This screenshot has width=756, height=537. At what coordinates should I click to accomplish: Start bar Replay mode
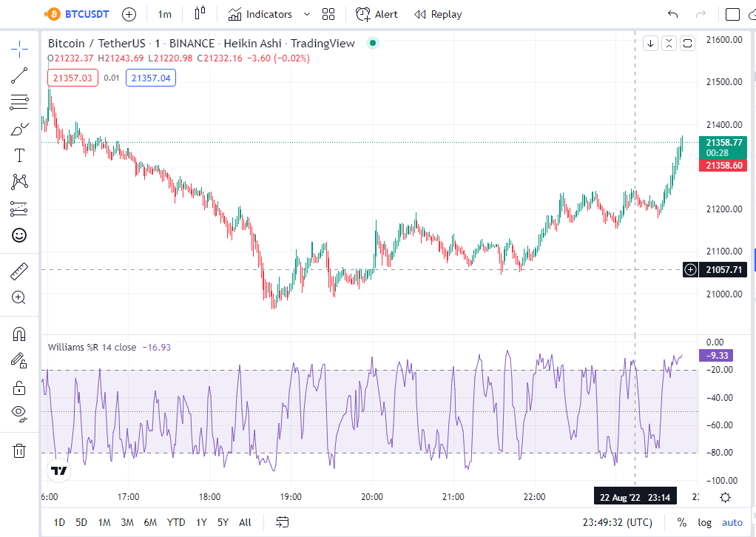tap(438, 15)
